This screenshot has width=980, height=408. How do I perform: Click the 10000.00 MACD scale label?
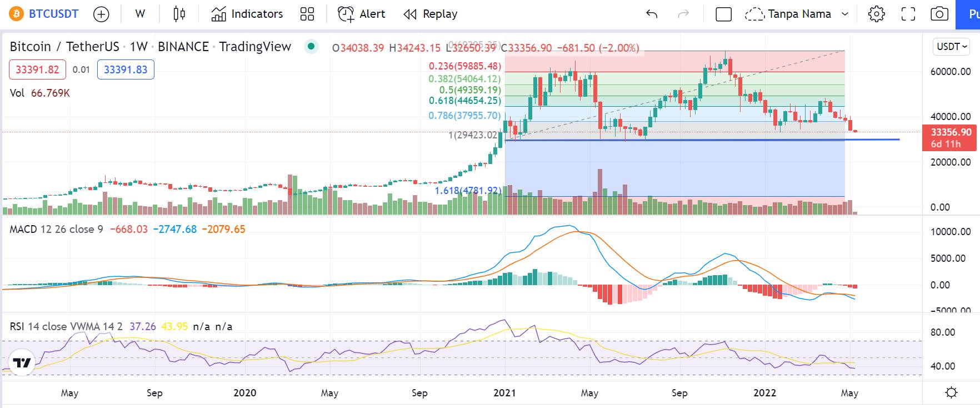pos(951,232)
